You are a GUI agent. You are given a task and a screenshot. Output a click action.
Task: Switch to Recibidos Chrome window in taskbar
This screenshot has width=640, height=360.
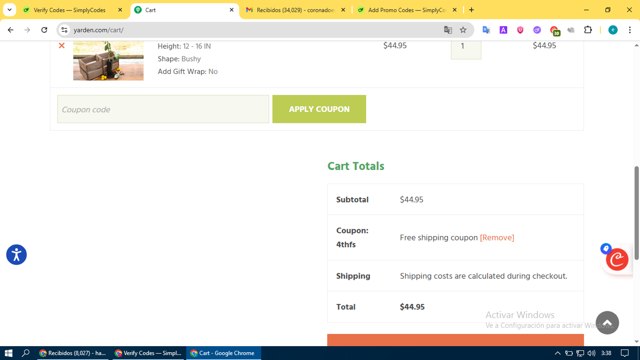[x=72, y=353]
